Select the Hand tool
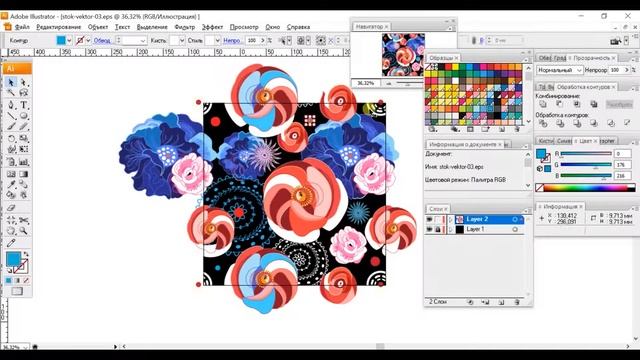The height and width of the screenshot is (360, 640). pyautogui.click(x=11, y=231)
